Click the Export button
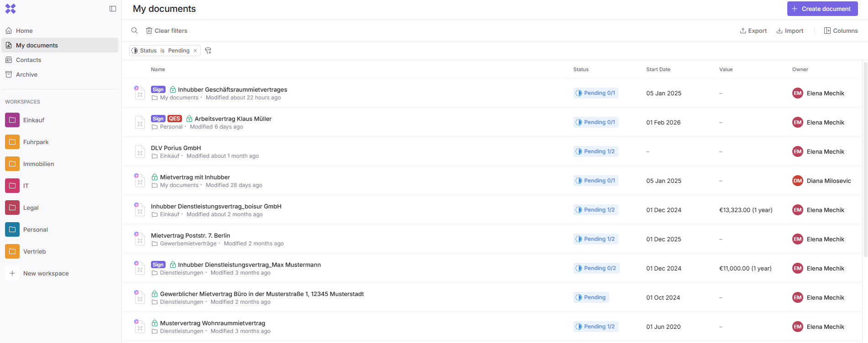The height and width of the screenshot is (343, 868). point(753,31)
